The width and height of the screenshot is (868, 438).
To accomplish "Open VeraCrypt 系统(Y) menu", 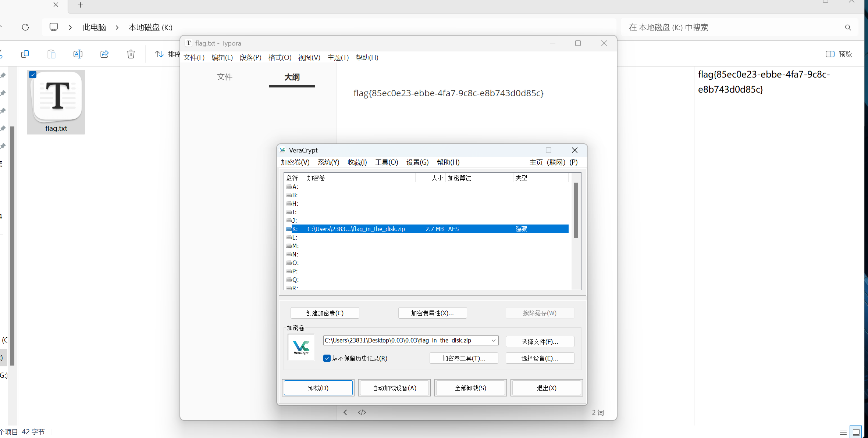I will pyautogui.click(x=328, y=162).
